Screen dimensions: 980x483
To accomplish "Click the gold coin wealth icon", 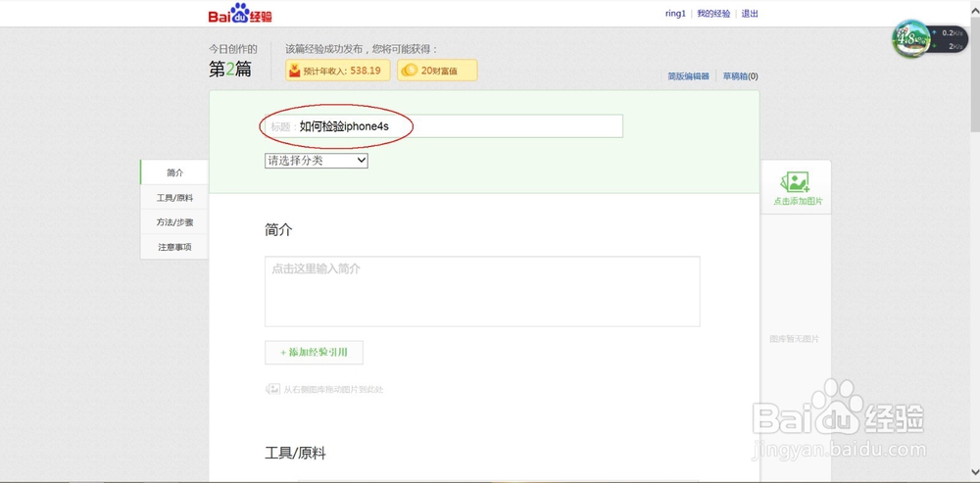I will coord(410,71).
